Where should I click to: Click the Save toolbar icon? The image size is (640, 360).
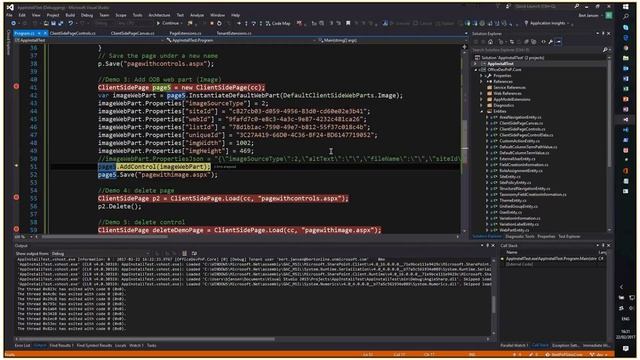click(53, 23)
